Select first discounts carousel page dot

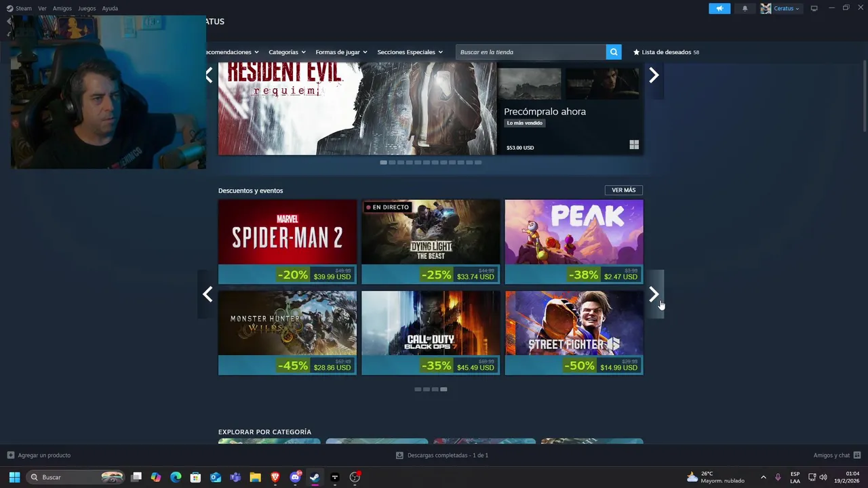coord(418,389)
